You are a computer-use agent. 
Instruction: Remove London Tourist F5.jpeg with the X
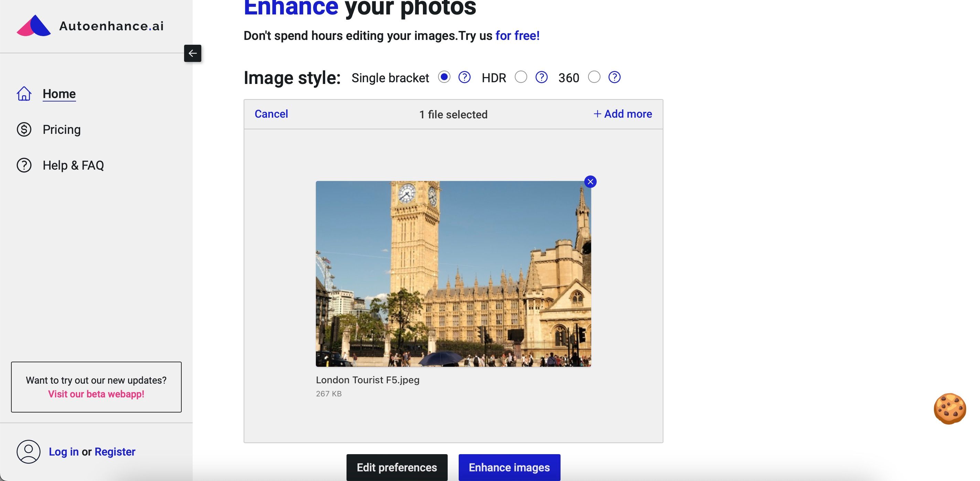click(x=590, y=182)
